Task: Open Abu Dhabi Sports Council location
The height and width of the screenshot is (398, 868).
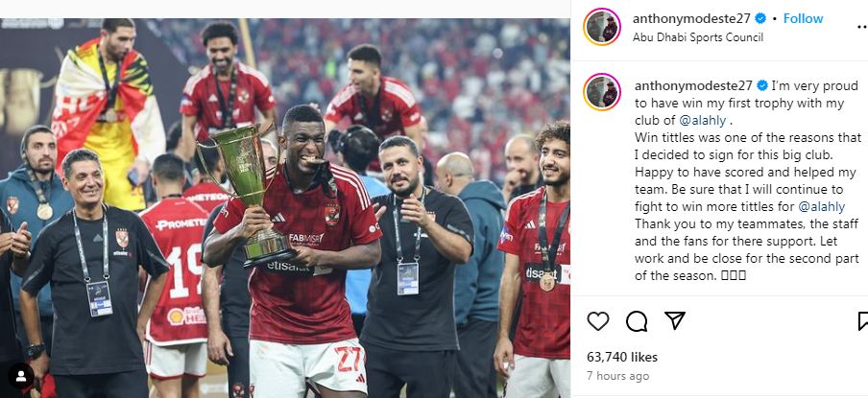Action: click(698, 37)
